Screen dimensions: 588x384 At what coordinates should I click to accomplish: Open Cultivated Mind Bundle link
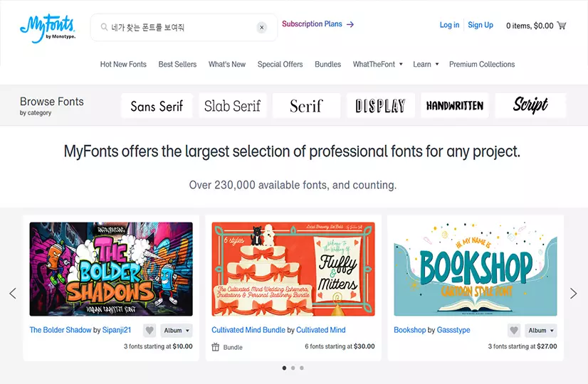248,330
